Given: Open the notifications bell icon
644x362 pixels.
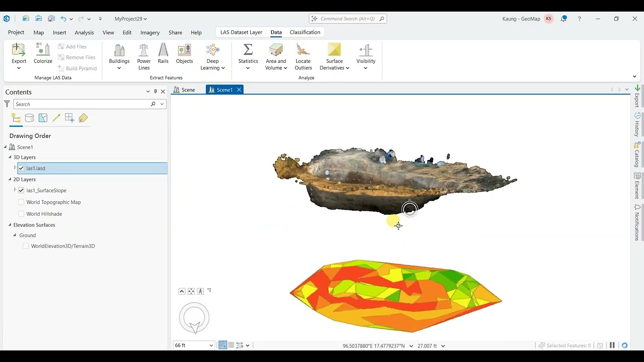Looking at the screenshot, I should point(563,19).
